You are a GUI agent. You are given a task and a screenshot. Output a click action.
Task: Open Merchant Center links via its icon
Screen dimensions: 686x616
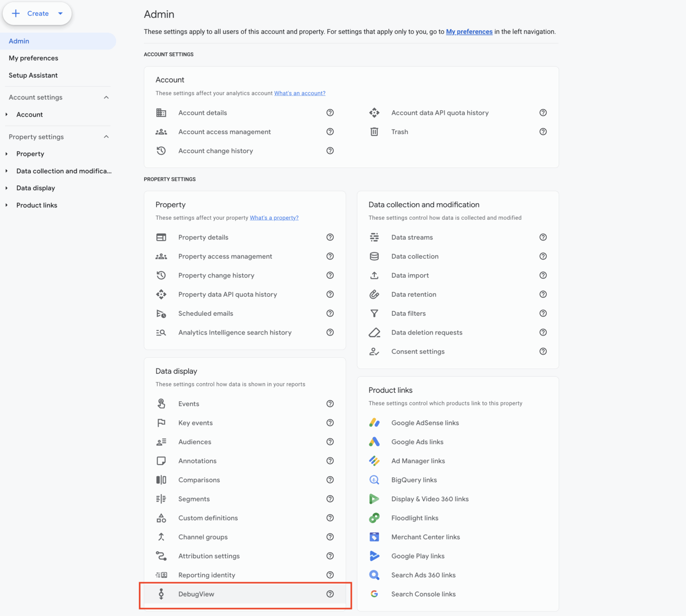coord(374,536)
